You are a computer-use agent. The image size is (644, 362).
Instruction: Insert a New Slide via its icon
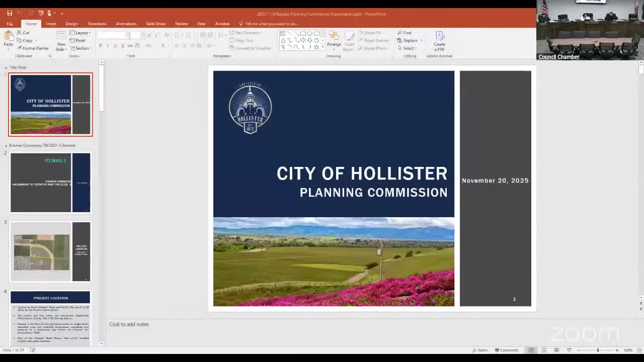(61, 36)
